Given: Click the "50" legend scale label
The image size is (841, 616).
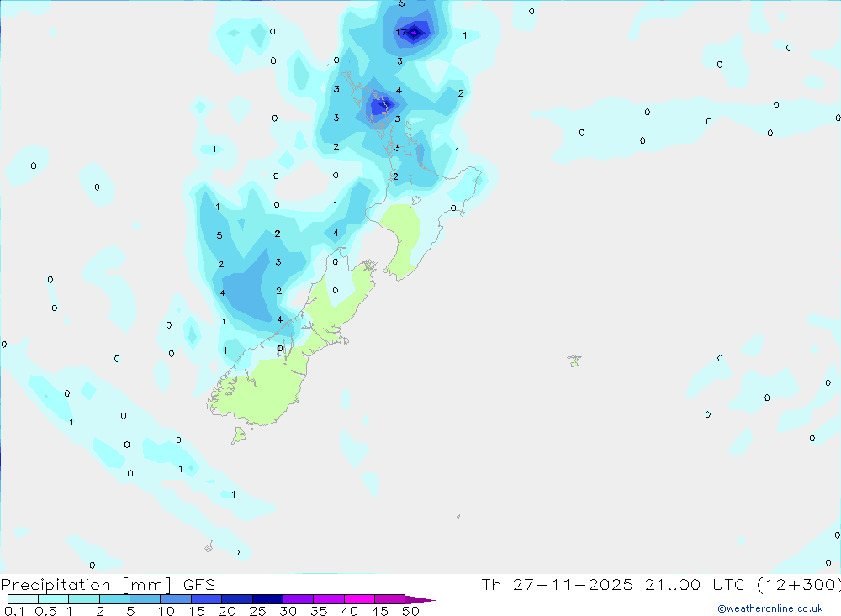Looking at the screenshot, I should pos(410,611).
